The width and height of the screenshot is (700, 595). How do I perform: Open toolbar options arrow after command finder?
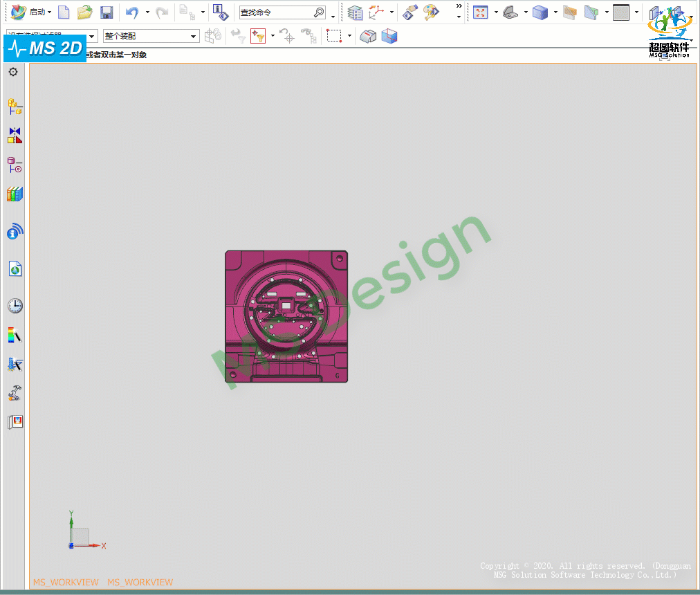tap(333, 17)
